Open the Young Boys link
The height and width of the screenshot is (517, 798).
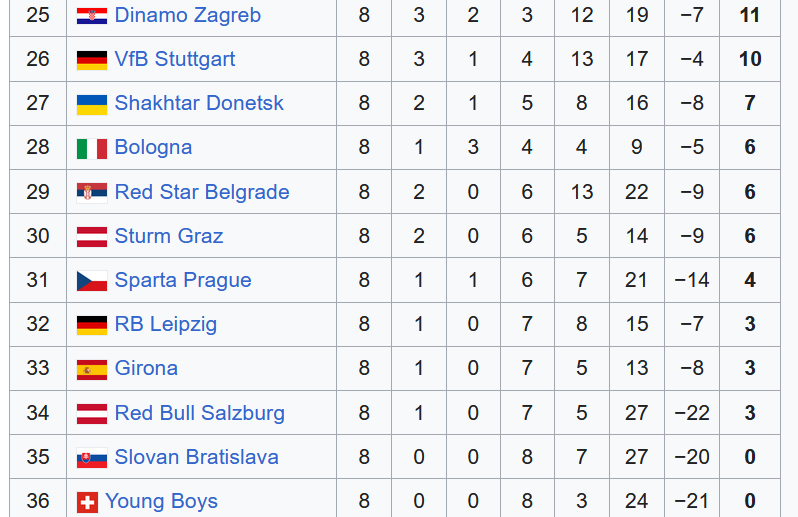(161, 501)
